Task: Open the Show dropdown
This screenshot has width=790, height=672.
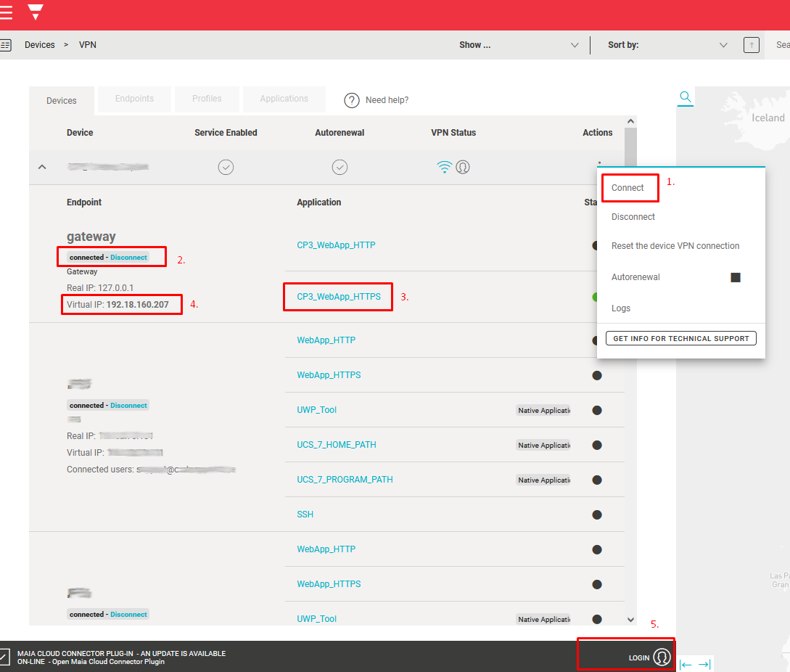Action: 519,45
